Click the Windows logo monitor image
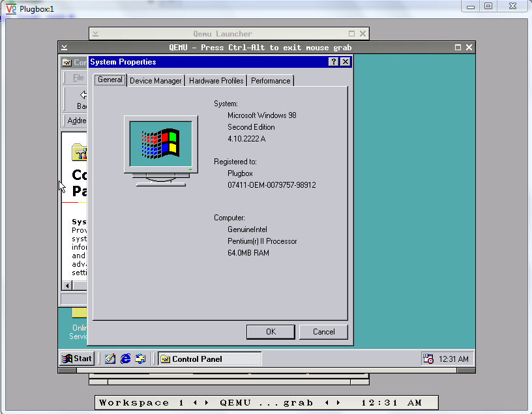 (x=161, y=151)
